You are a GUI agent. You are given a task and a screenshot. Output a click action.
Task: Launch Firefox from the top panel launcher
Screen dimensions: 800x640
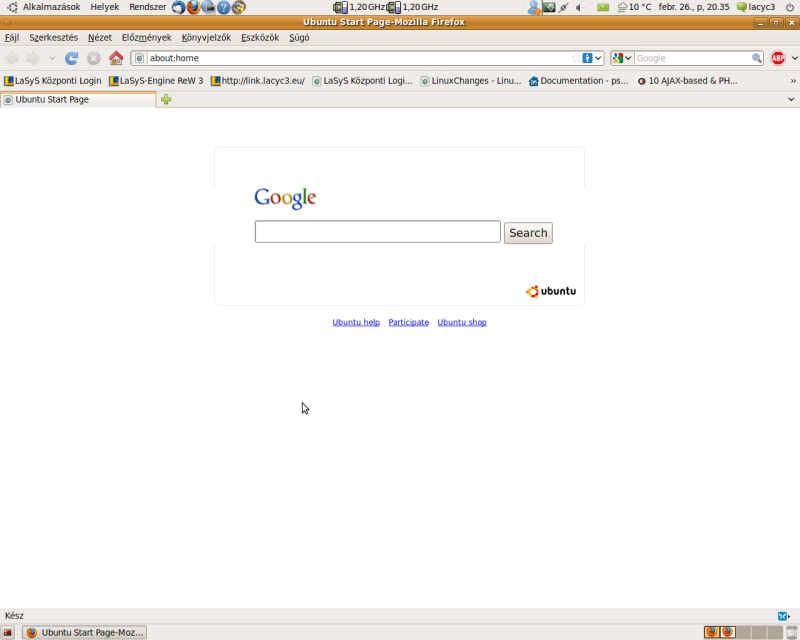pos(193,7)
